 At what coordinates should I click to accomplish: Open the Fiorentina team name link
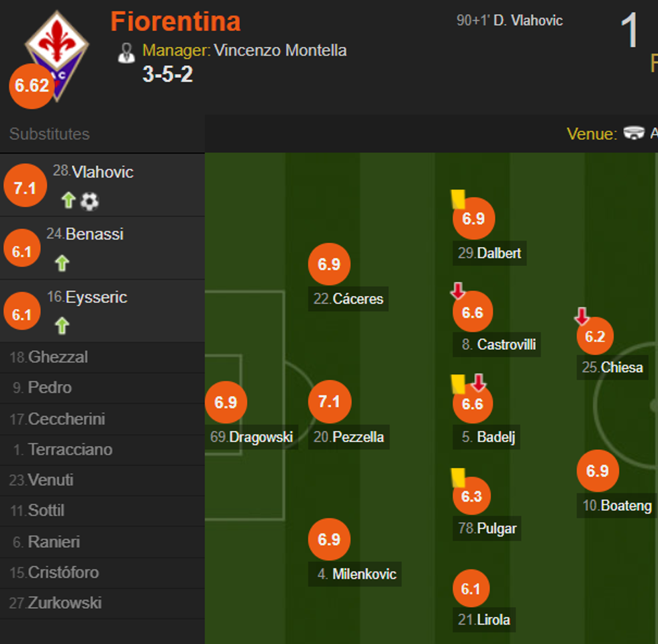click(175, 21)
